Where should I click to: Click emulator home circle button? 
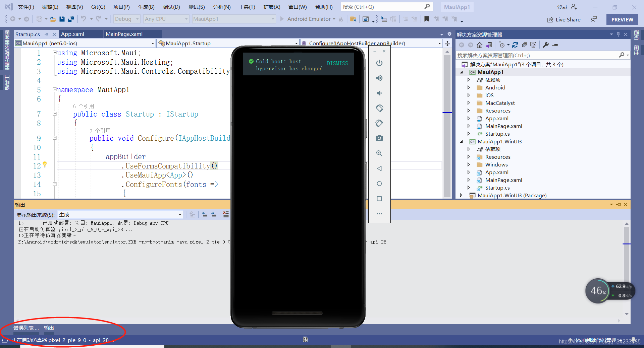(x=379, y=184)
